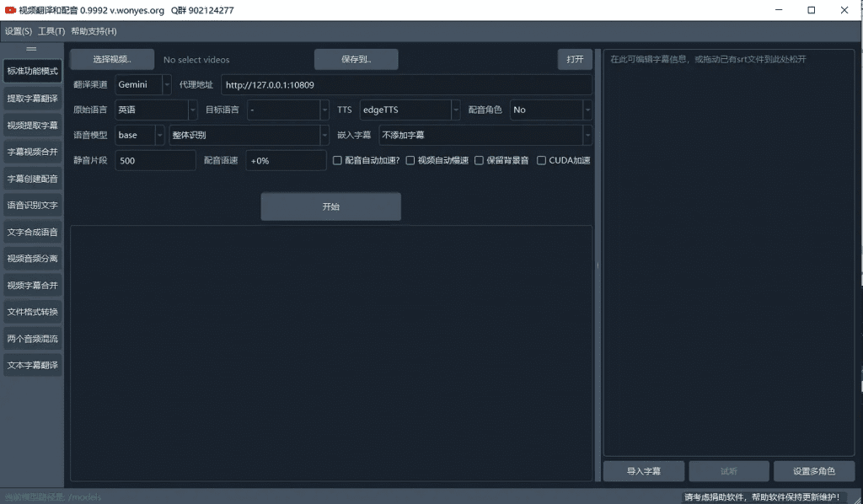863x504 pixels.
Task: Click the 开始 start button
Action: coord(330,206)
